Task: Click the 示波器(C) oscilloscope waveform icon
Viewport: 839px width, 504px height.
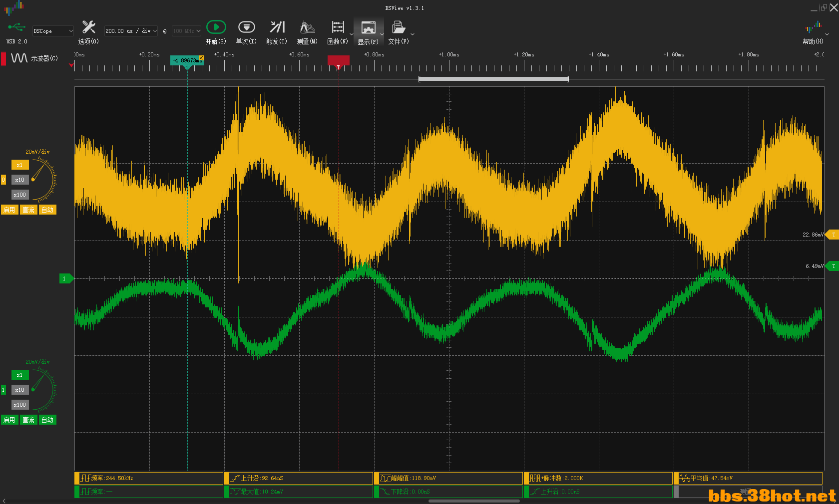Action: point(19,58)
